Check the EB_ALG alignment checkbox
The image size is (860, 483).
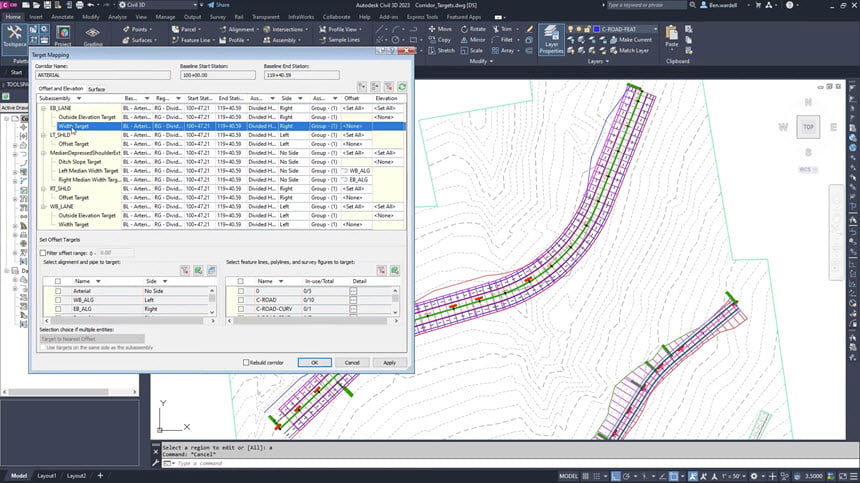click(58, 309)
